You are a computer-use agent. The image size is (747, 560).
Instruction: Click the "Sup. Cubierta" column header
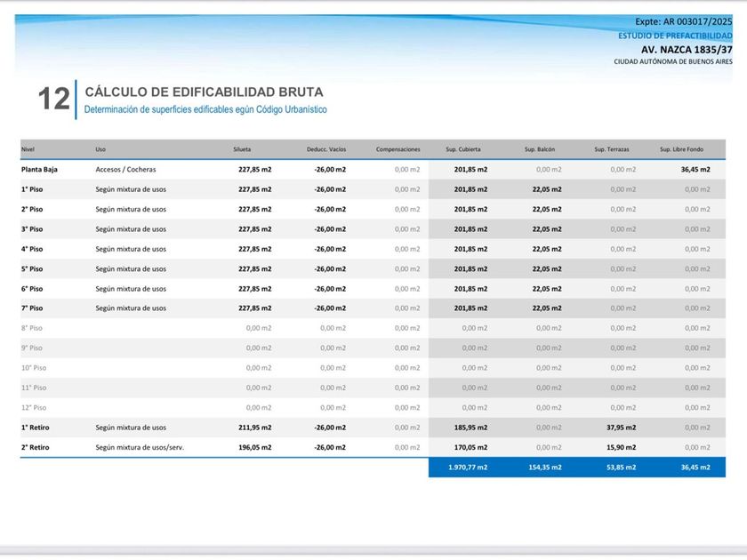(x=464, y=149)
